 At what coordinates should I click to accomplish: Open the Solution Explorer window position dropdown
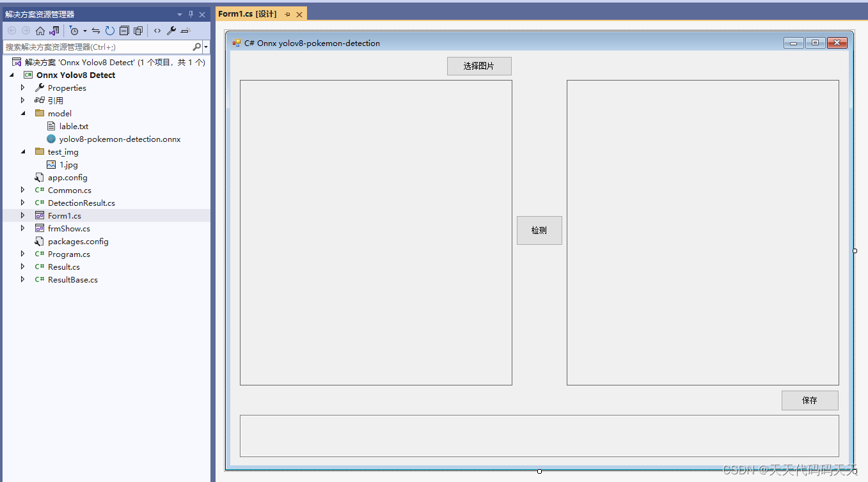[x=180, y=15]
